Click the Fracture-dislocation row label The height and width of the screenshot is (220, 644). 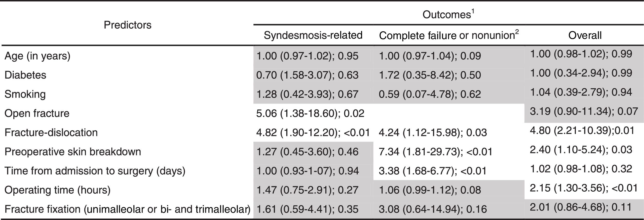tap(51, 132)
